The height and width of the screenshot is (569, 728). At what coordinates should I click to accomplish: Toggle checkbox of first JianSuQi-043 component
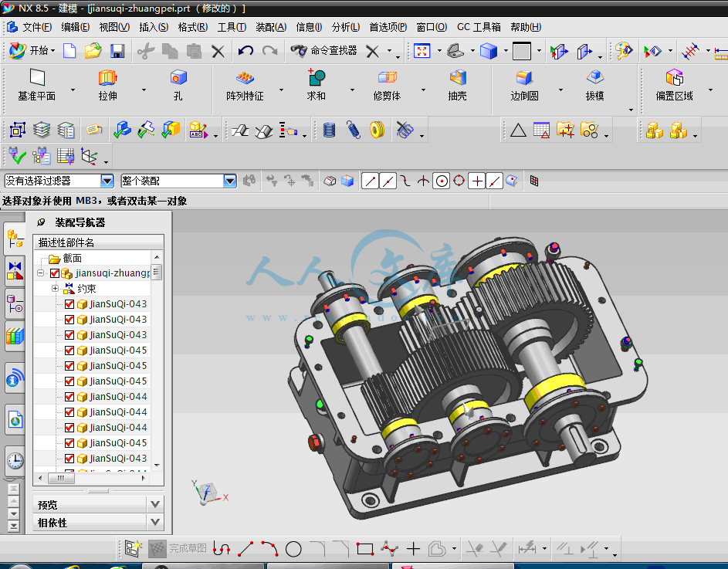point(69,304)
